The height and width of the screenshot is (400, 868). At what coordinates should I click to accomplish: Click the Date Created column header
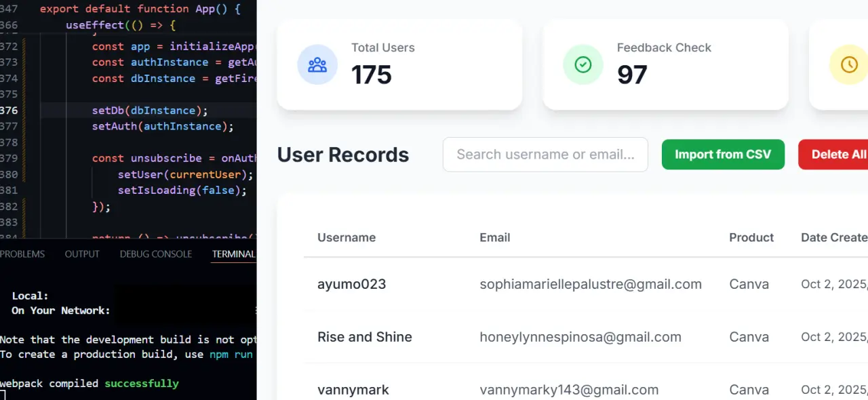tap(834, 237)
